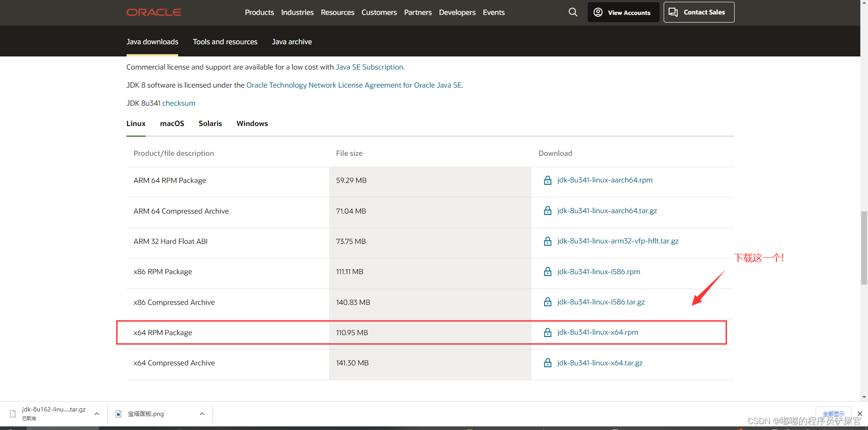Viewport: 868px width, 430px height.
Task: Download jdk-8u341-linux-aarch64.tar.gz
Action: [x=607, y=210]
